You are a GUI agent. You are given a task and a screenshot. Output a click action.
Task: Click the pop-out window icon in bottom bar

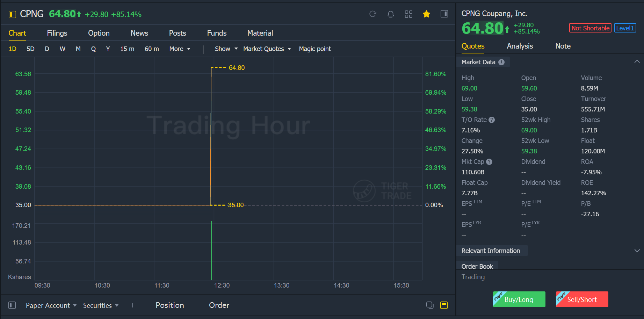430,305
